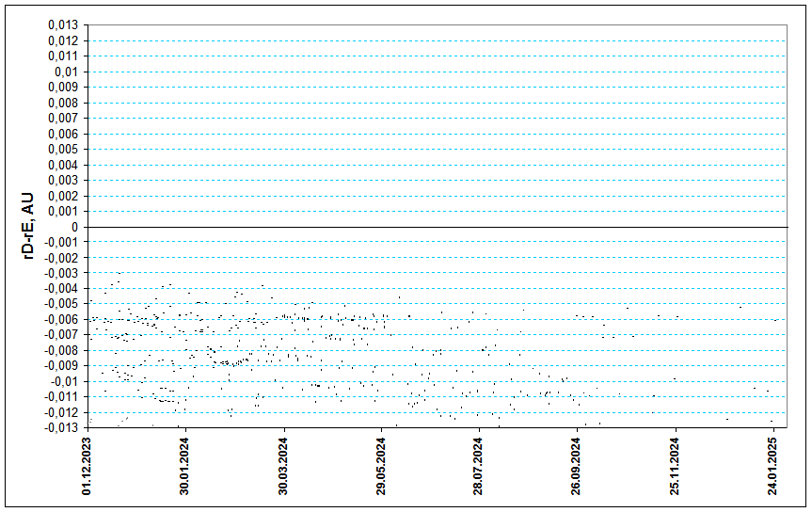Select the -0,007 y-axis label

click(61, 335)
